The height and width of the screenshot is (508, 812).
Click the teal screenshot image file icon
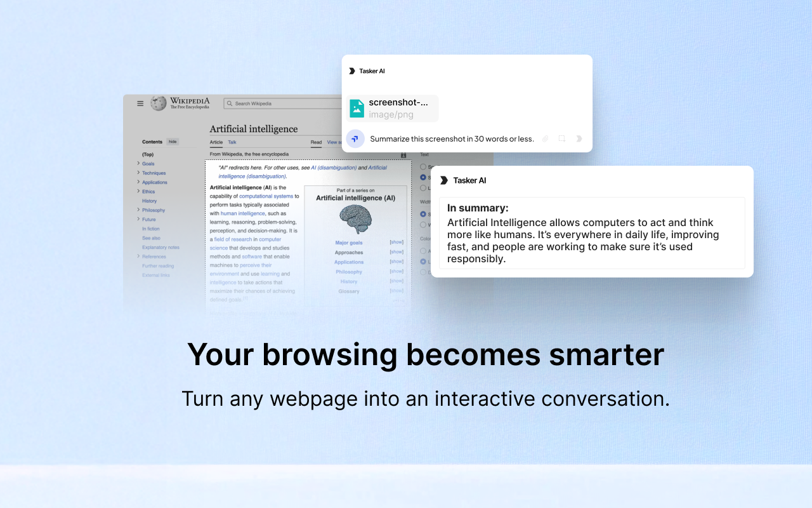[357, 109]
